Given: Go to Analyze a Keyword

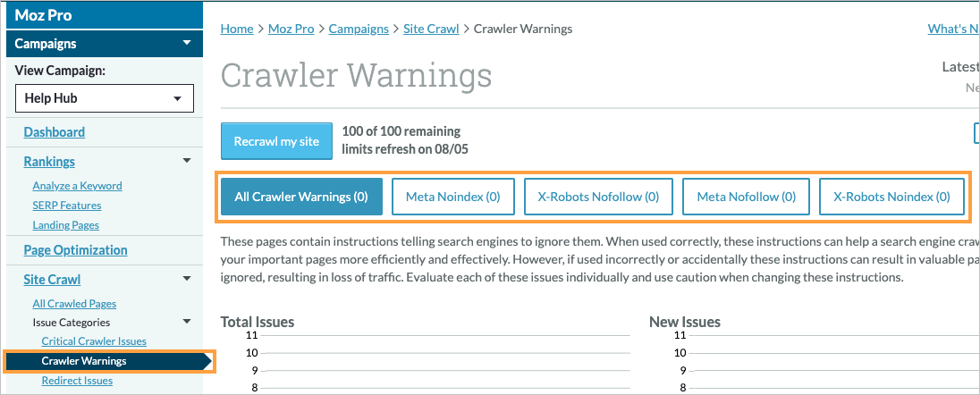Looking at the screenshot, I should (x=77, y=186).
